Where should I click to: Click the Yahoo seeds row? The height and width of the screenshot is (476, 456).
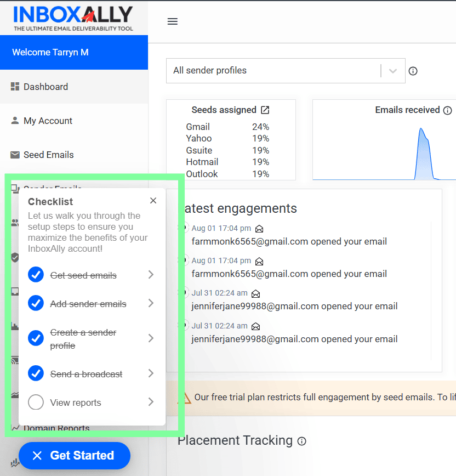[x=227, y=138]
